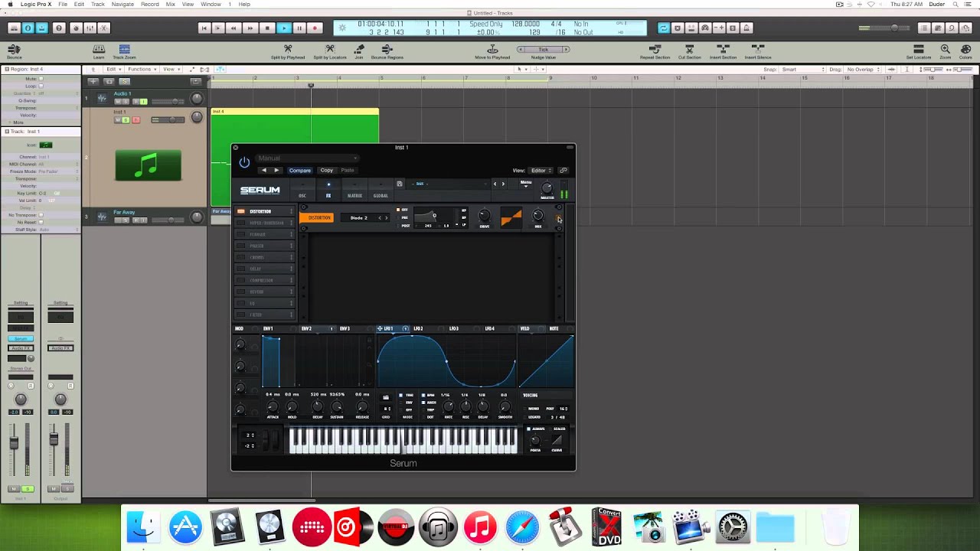980x551 pixels.
Task: Open the Snap Smart dropdown
Action: (802, 70)
